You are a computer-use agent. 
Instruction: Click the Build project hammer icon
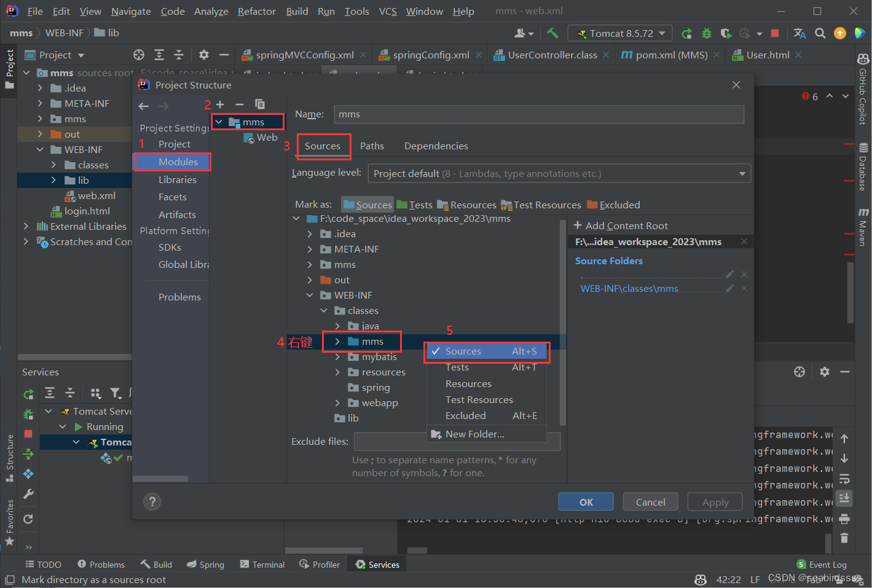(x=552, y=33)
